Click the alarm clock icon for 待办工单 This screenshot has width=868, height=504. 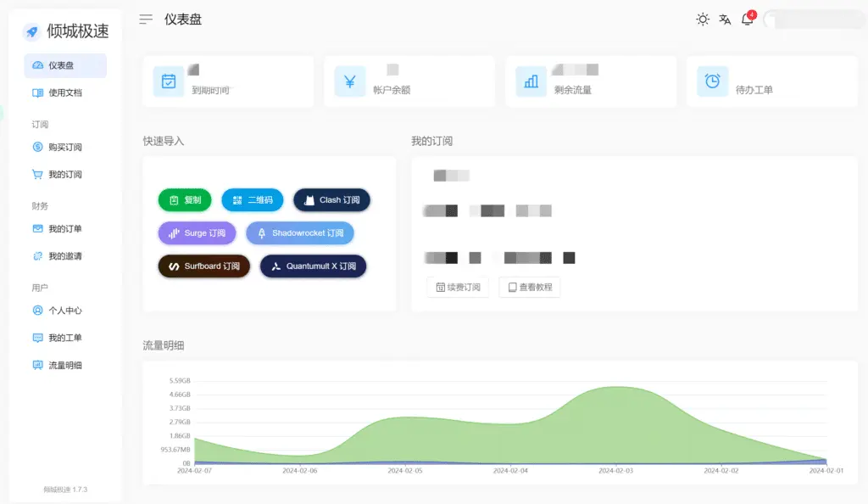[x=713, y=81]
